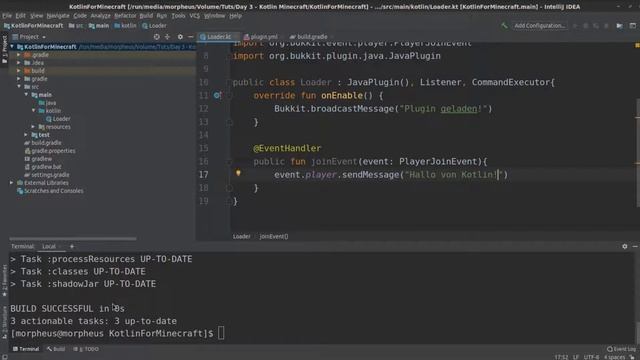Screen dimensions: 640x360
Task: Open the Build menu
Action: [146, 16]
